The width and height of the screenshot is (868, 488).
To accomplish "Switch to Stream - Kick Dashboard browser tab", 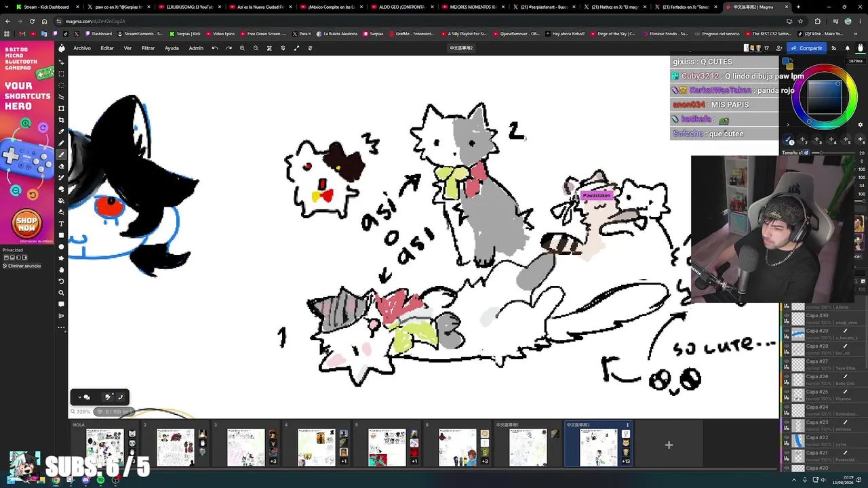I will point(43,7).
